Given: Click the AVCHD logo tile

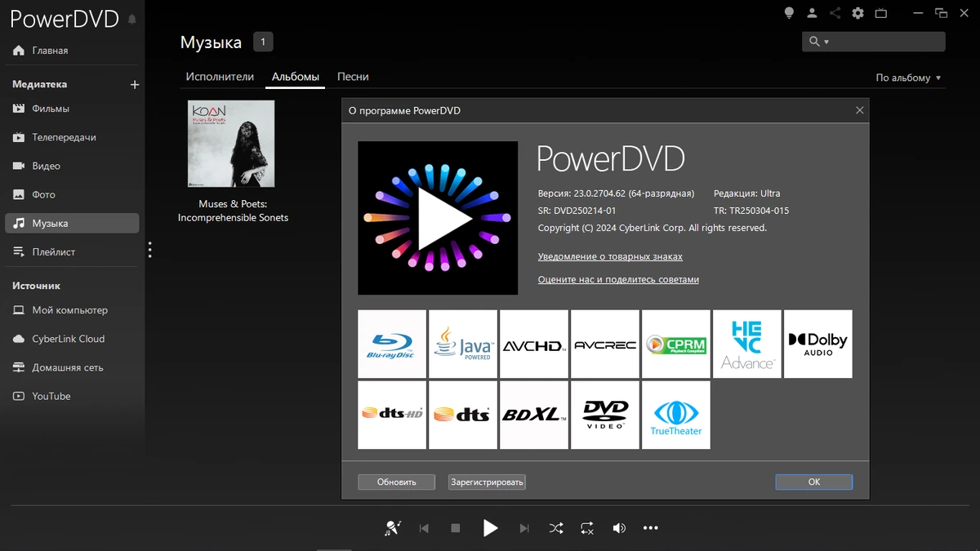Looking at the screenshot, I should [x=534, y=344].
